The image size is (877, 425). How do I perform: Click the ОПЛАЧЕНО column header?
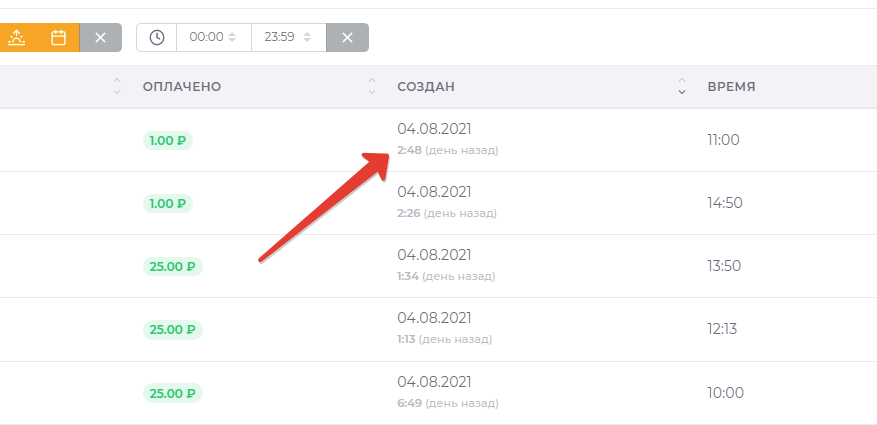click(182, 87)
